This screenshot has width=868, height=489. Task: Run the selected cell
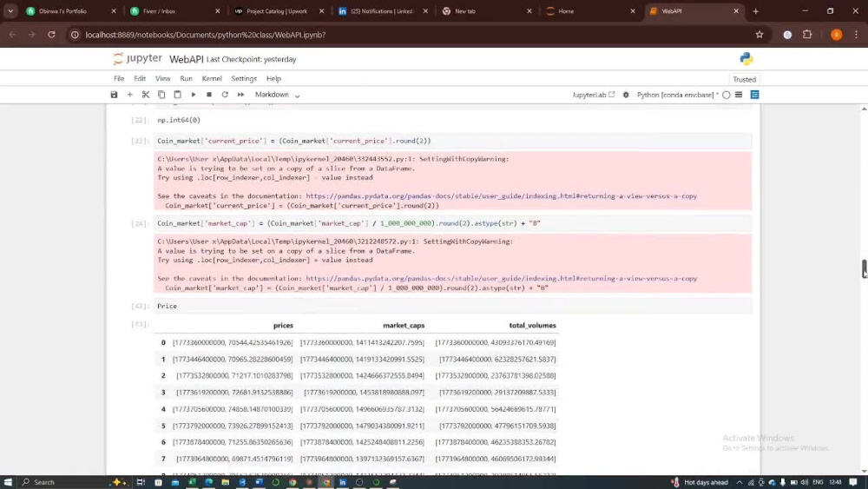click(x=194, y=95)
